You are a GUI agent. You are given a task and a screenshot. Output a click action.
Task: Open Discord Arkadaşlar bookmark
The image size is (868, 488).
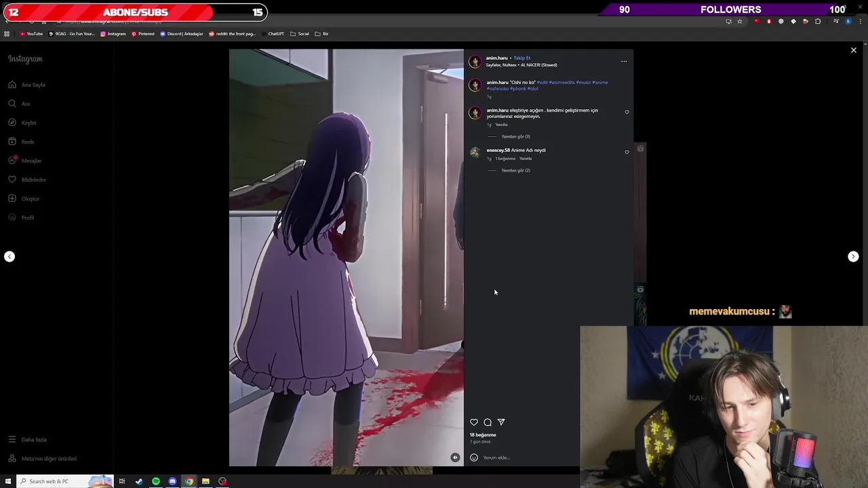pos(182,34)
